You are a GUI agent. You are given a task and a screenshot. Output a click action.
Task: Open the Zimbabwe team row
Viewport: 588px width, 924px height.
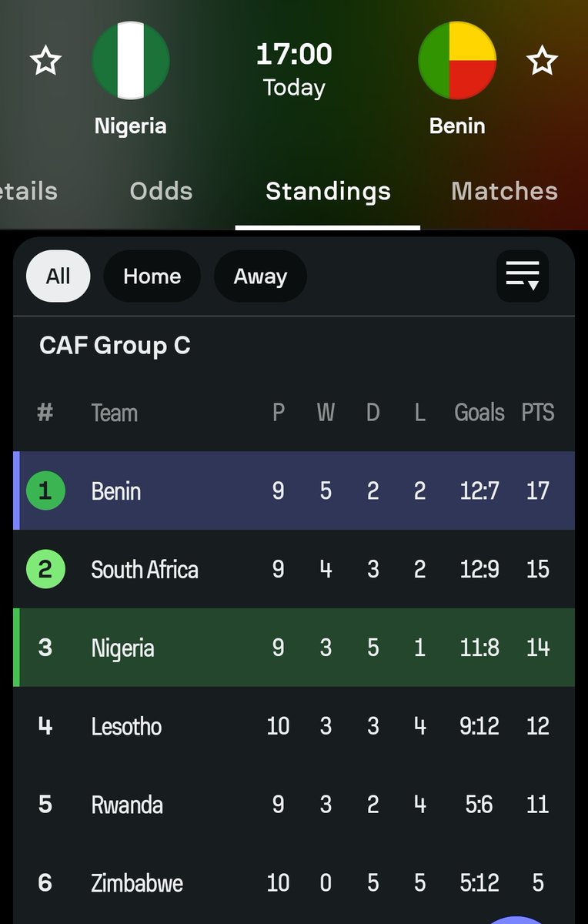click(x=137, y=882)
